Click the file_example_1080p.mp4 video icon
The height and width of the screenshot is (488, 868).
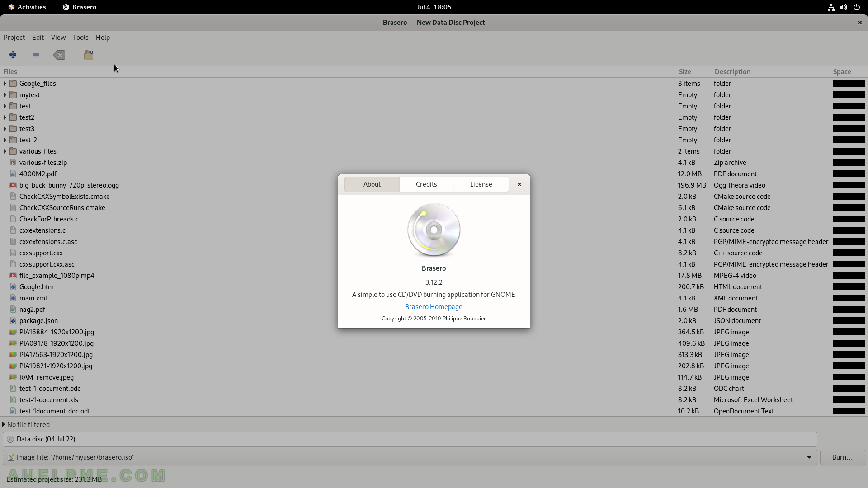pos(13,275)
